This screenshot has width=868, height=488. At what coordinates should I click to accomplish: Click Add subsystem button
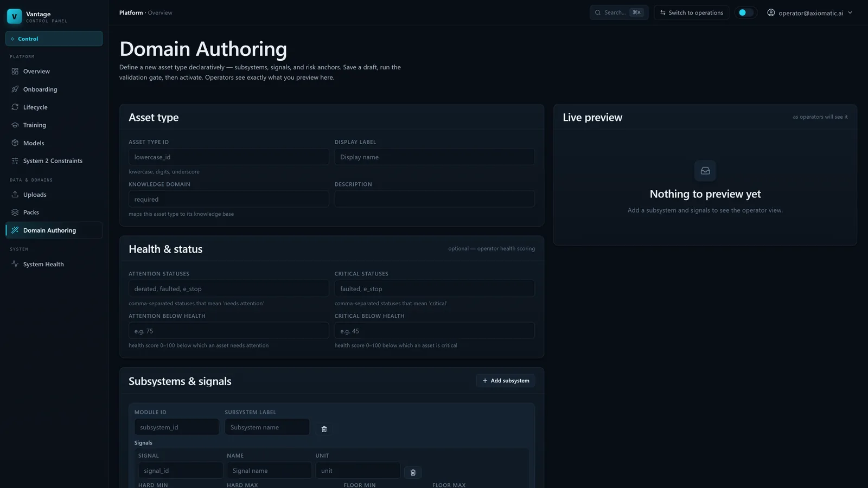(506, 381)
